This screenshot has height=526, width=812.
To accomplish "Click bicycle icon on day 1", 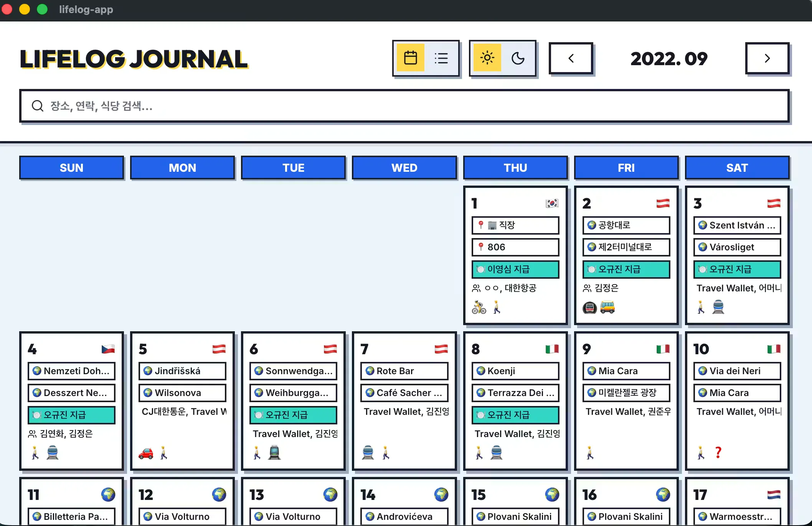I will (479, 307).
